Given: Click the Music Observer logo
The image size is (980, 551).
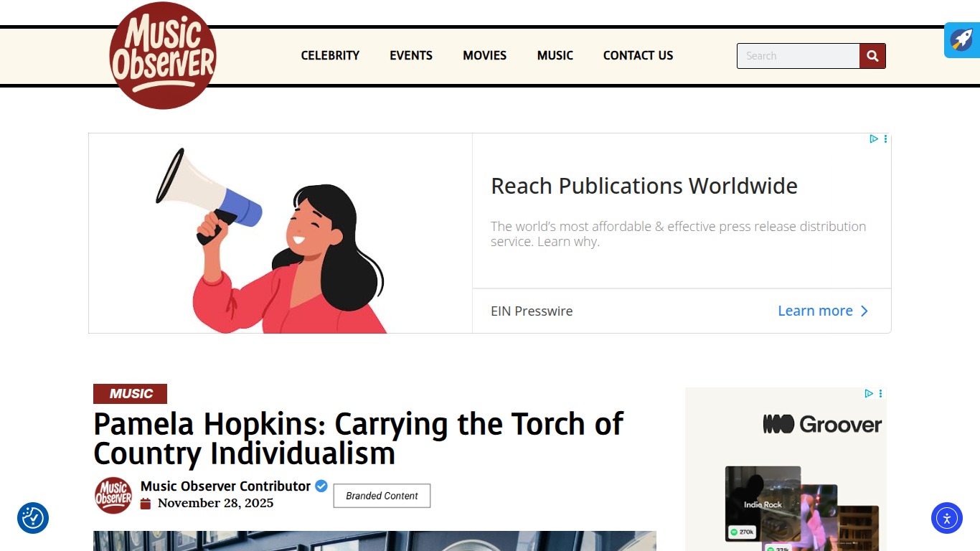Looking at the screenshot, I should 163,56.
